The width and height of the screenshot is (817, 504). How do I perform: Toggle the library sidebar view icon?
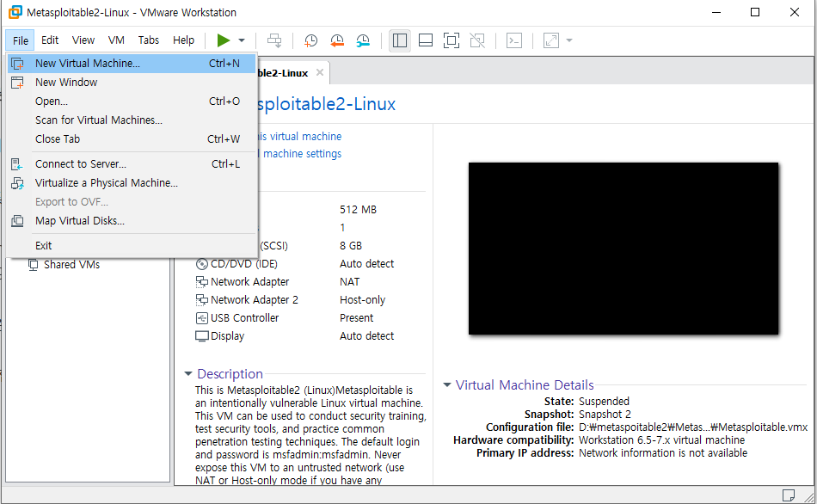pos(400,40)
